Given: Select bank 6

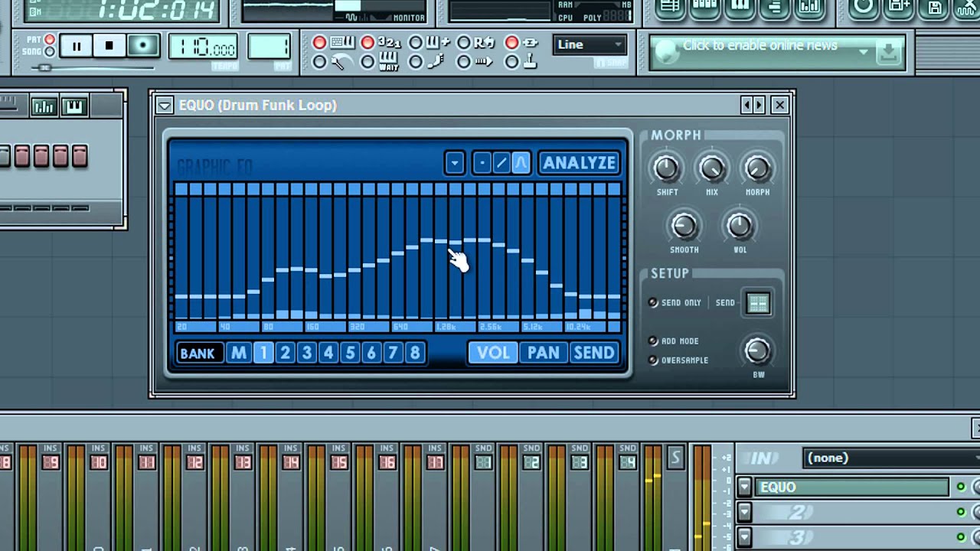Looking at the screenshot, I should tap(371, 353).
